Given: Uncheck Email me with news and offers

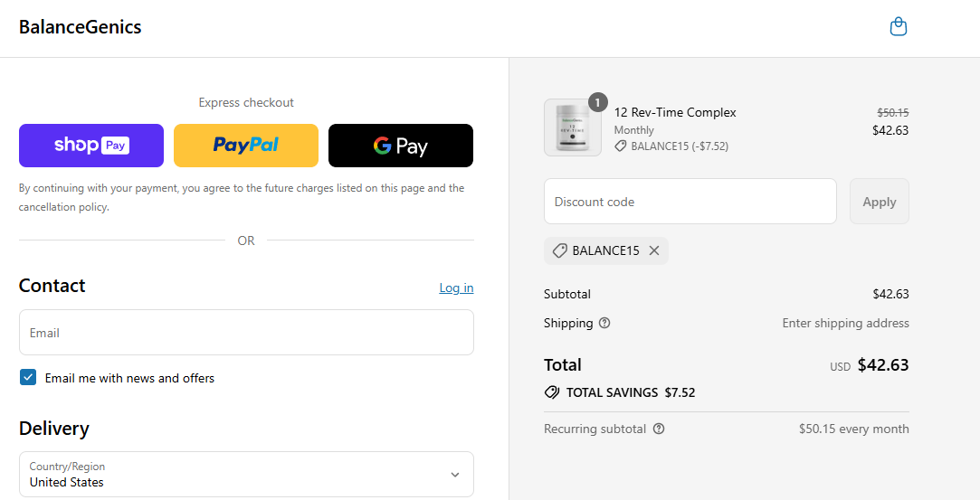Looking at the screenshot, I should point(28,377).
